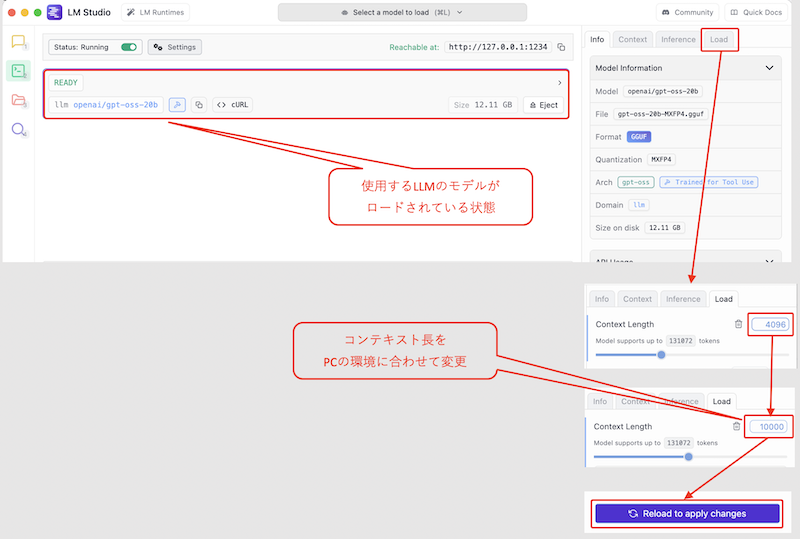Click the openai/gpt-oss-20b value in Model Information

663,91
